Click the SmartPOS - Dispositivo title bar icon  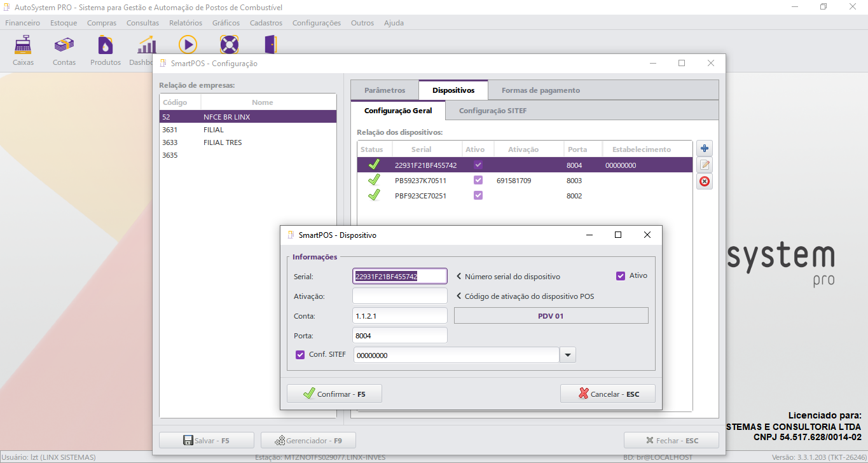[291, 235]
